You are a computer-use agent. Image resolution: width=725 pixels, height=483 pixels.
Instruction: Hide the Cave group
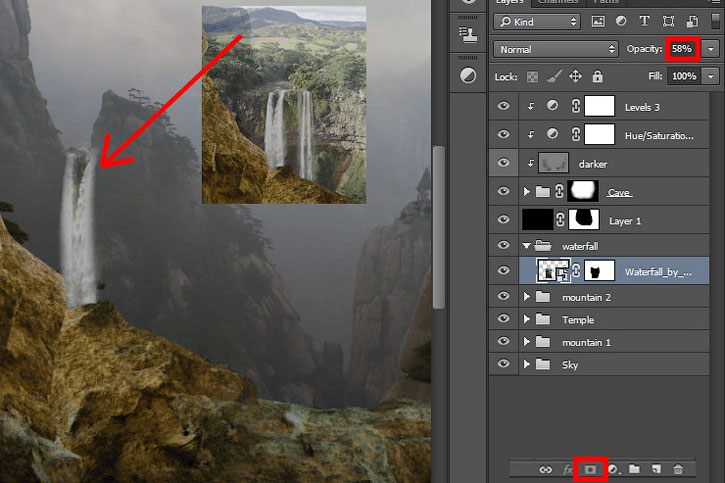point(504,191)
